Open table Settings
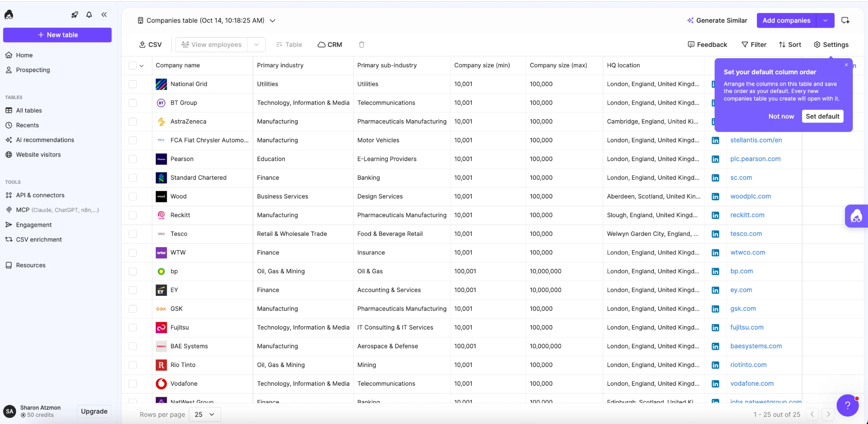 click(x=831, y=45)
